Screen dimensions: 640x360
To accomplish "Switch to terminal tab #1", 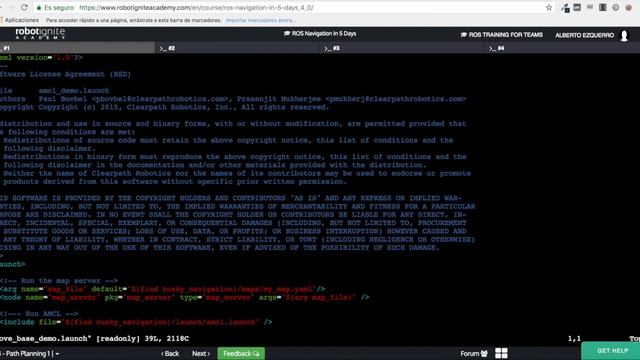I will point(77,48).
